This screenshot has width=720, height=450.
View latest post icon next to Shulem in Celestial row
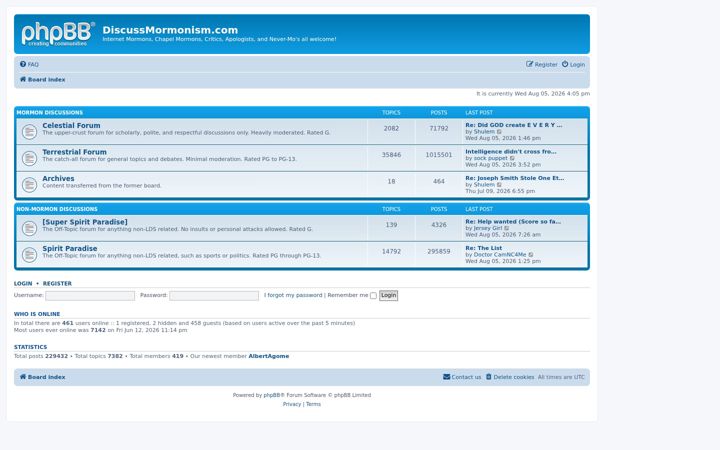click(500, 132)
